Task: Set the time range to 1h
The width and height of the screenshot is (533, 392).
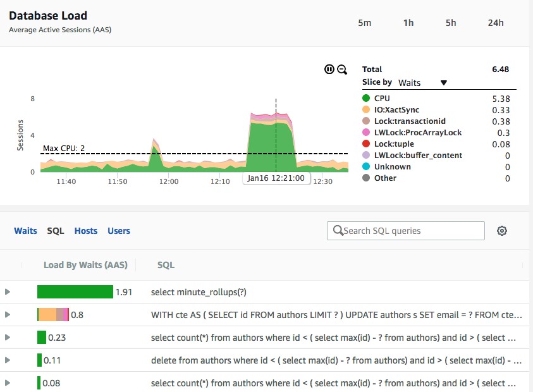Action: [408, 23]
